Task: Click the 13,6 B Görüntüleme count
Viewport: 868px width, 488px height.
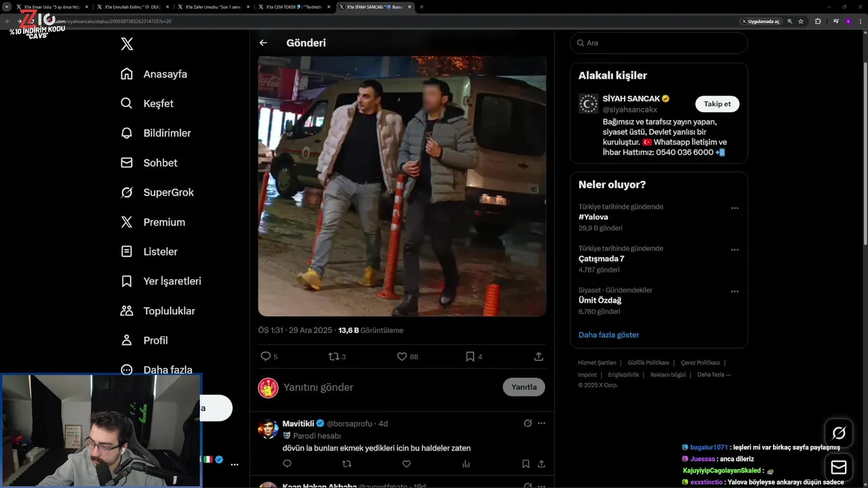Action: tap(370, 331)
